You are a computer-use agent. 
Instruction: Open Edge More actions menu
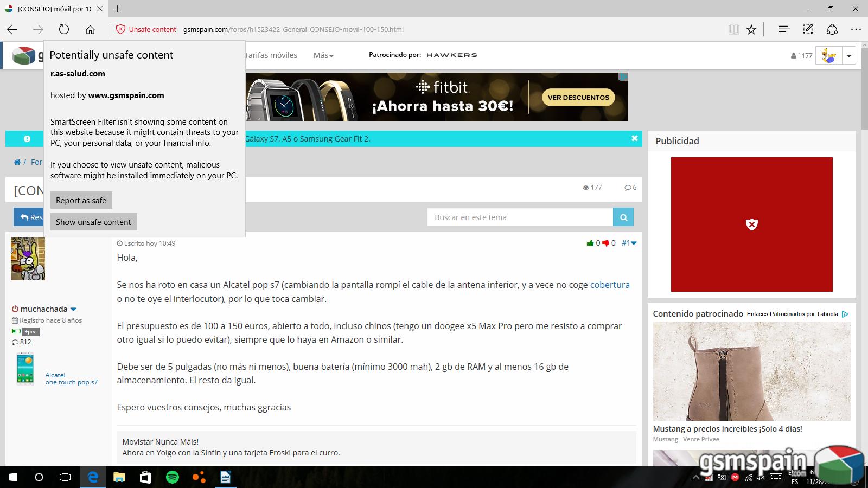click(x=856, y=29)
